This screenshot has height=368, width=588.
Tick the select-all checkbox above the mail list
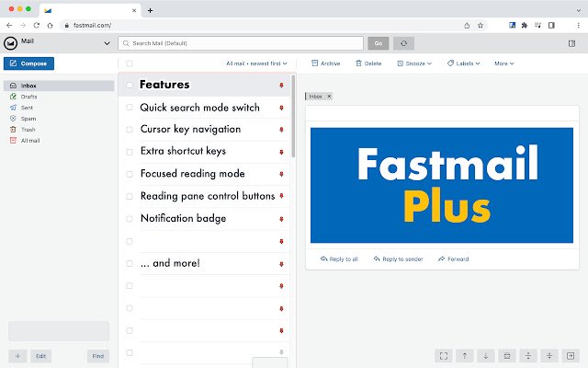pyautogui.click(x=130, y=63)
